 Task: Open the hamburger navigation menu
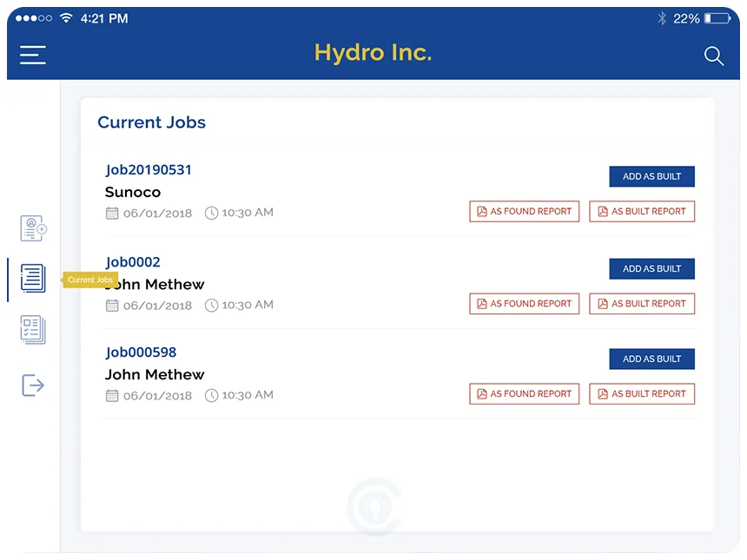pos(32,55)
